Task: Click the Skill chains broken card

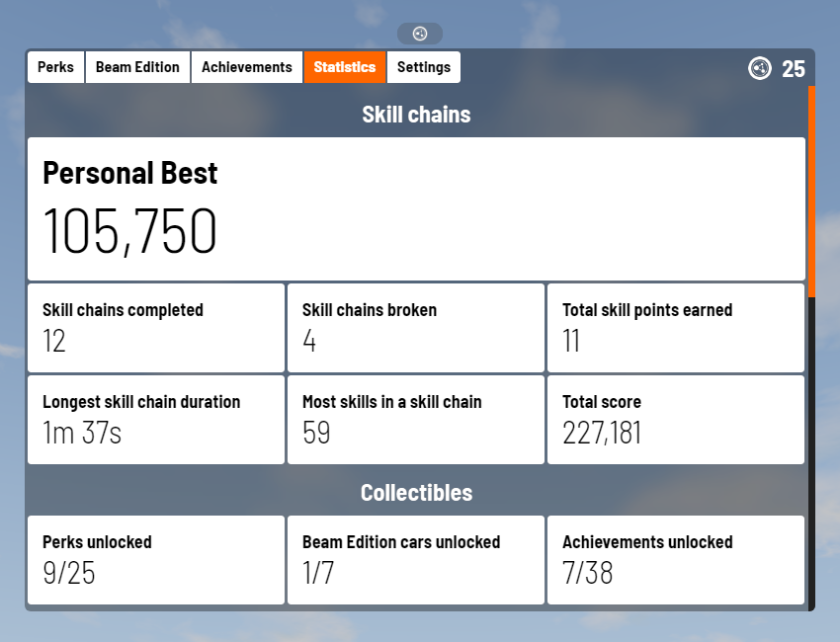Action: 416,328
